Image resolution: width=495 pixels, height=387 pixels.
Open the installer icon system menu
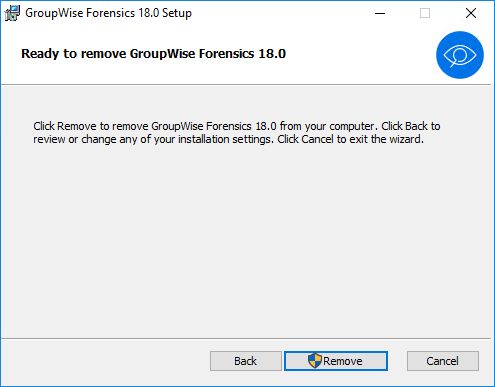[x=12, y=13]
